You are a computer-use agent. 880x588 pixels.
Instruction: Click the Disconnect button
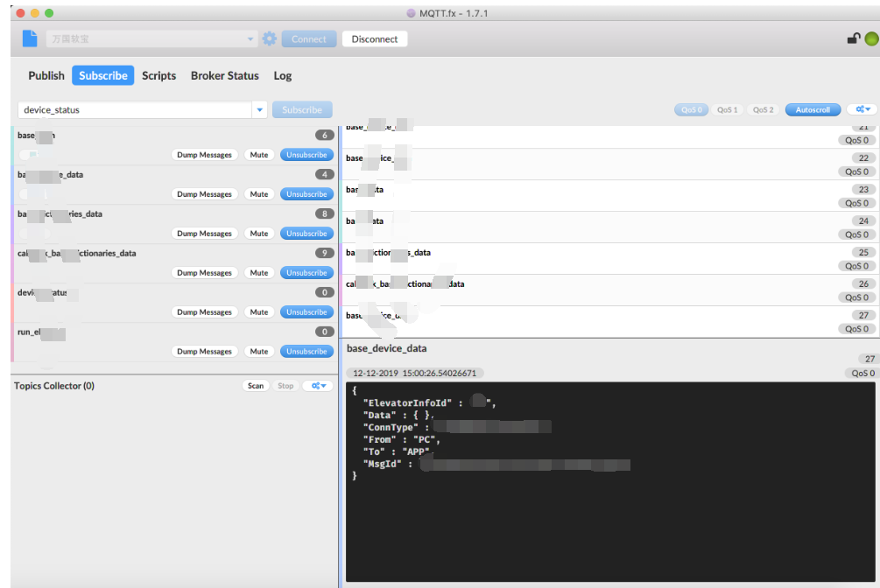(x=375, y=38)
